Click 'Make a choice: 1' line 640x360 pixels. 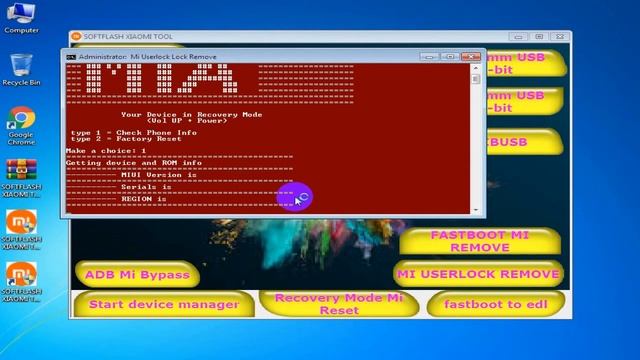(x=106, y=151)
